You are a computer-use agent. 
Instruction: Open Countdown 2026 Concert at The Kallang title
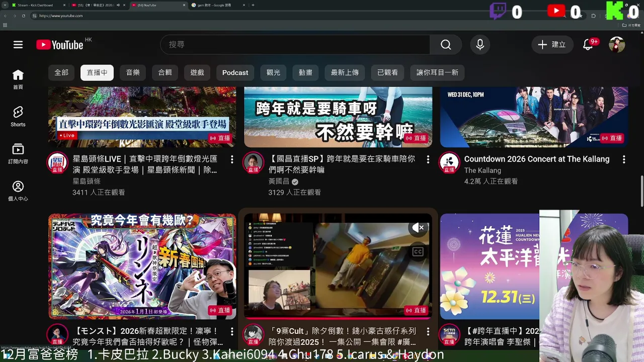537,159
